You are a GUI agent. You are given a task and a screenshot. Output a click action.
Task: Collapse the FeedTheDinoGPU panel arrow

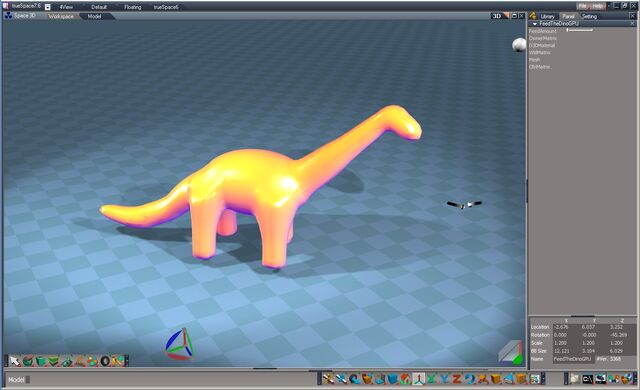(x=534, y=24)
